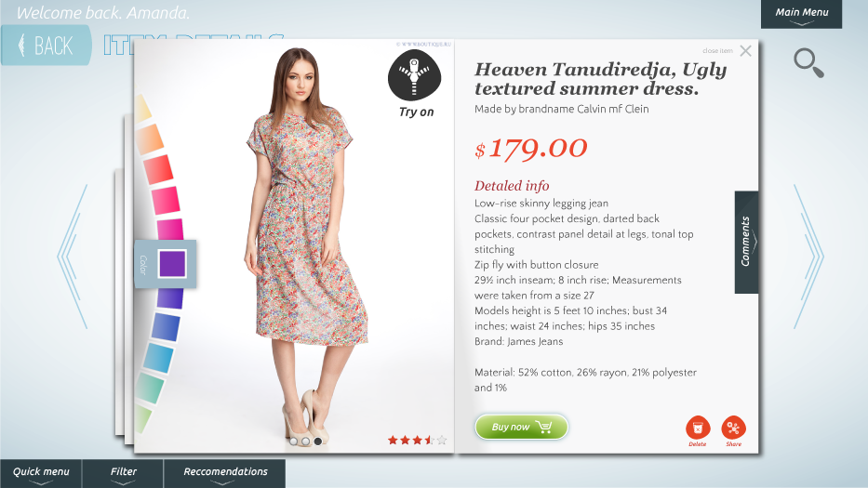This screenshot has height=488, width=868.
Task: Click the red Delete icon
Action: [698, 428]
